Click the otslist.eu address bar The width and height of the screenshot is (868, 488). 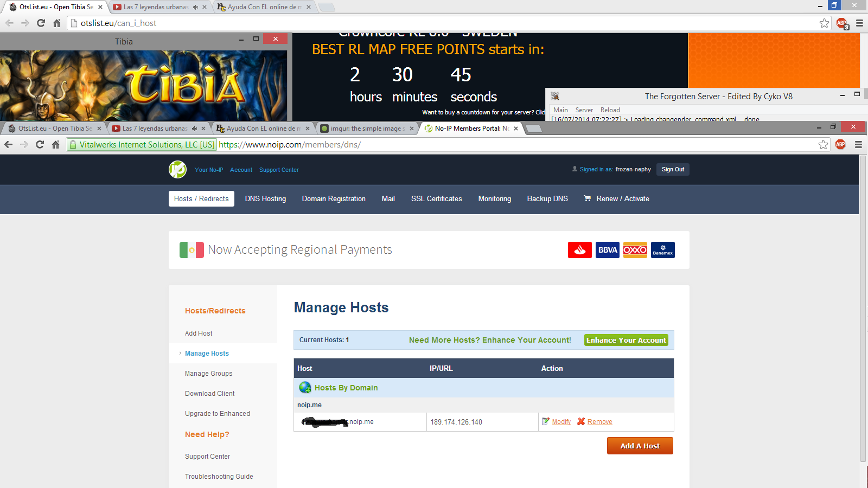(448, 23)
